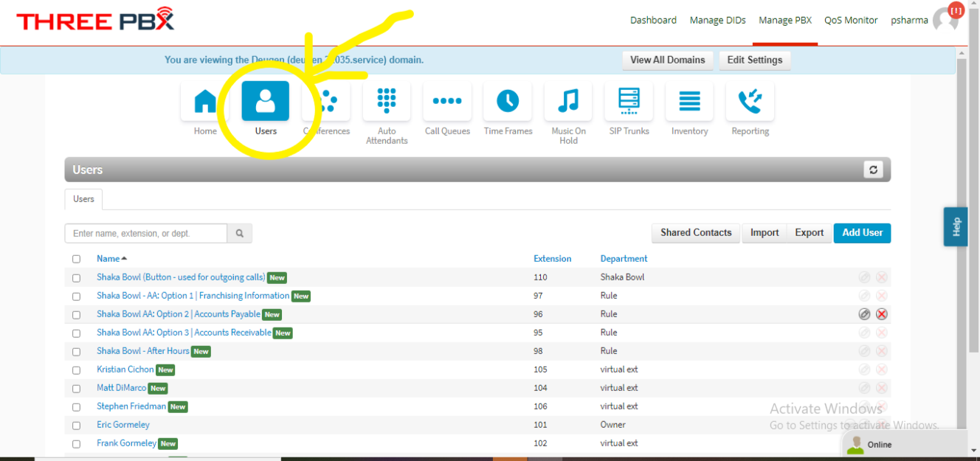The image size is (980, 461).
Task: Click the Owner department cell
Action: point(613,425)
